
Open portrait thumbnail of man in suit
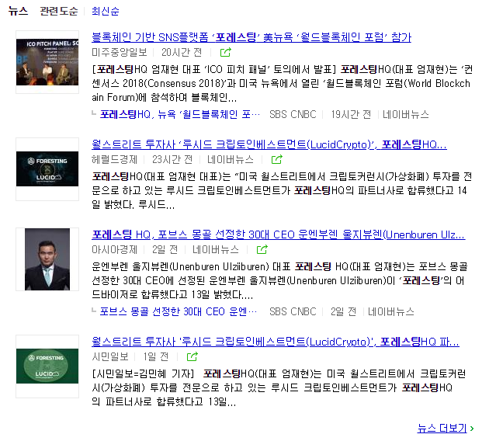coord(47,259)
